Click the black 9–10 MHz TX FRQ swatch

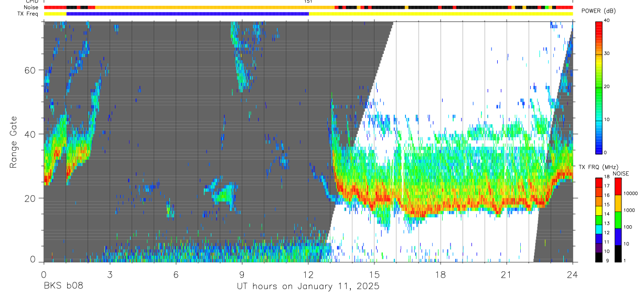[599, 256]
